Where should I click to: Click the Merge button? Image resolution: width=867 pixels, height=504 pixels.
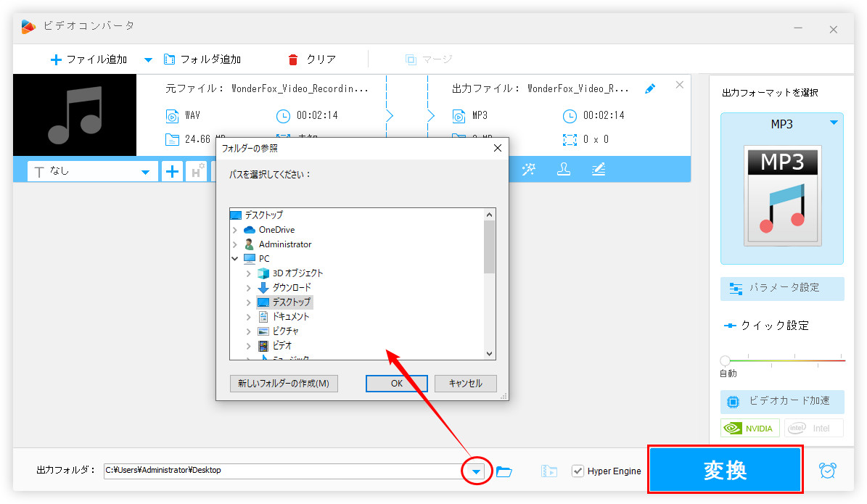pyautogui.click(x=429, y=59)
